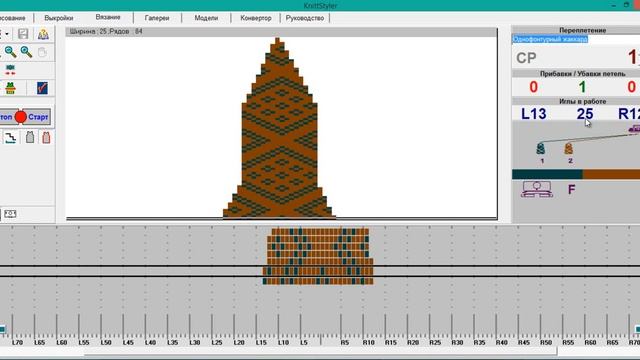This screenshot has height=360, width=640.
Task: Click needle mark L50 on the ruler
Action: (x=106, y=342)
